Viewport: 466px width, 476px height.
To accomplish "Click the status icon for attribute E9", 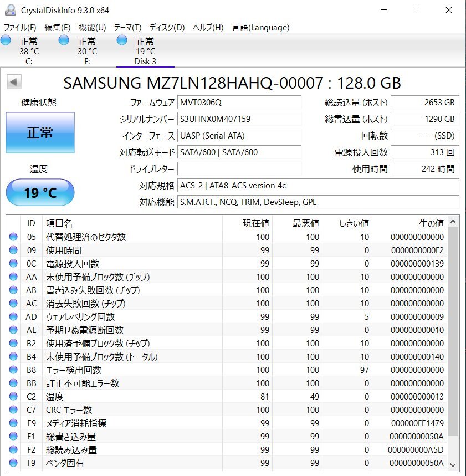I will click(x=13, y=423).
